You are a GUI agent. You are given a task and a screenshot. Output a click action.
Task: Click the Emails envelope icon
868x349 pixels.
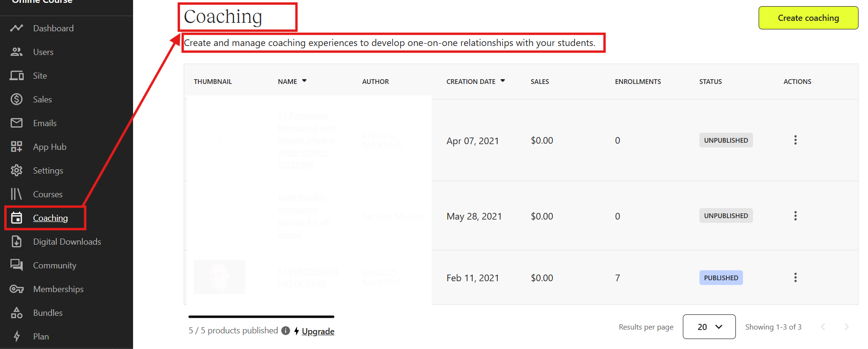coord(17,123)
